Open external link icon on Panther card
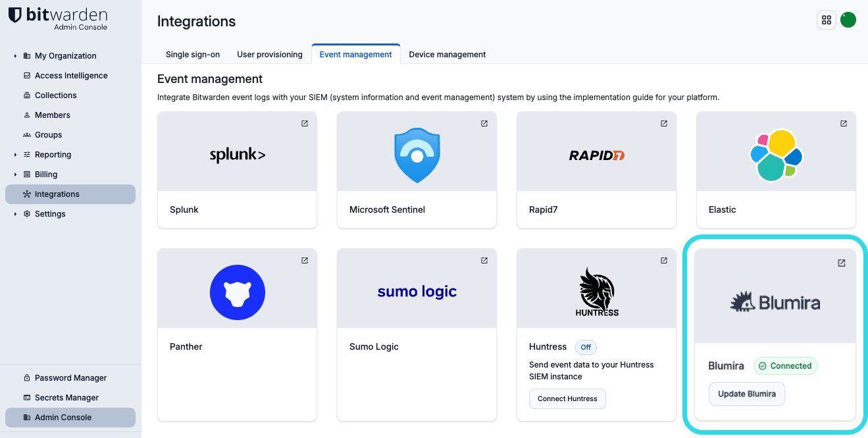868x438 pixels. (x=305, y=261)
